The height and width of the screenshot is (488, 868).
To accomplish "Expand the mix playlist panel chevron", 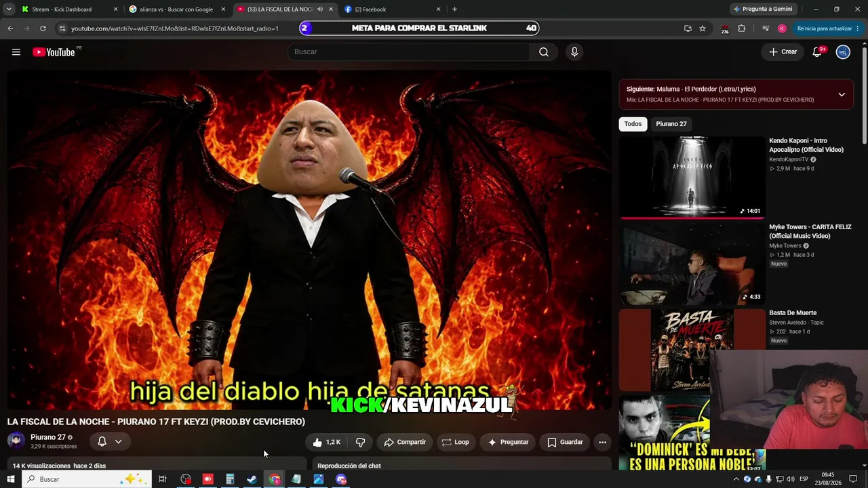I will click(x=842, y=94).
